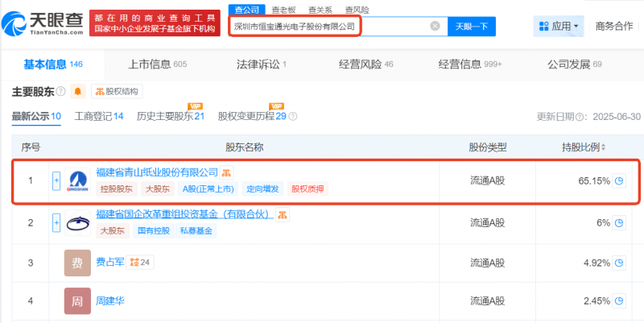This screenshot has height=323, width=644.
Task: Switch to 查老板 search tab
Action: (x=284, y=10)
